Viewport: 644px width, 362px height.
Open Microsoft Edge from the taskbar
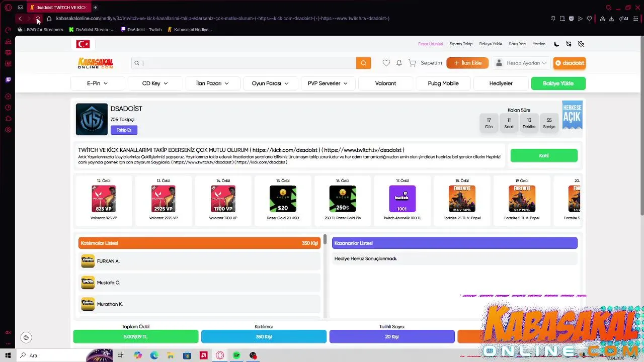[x=154, y=355]
